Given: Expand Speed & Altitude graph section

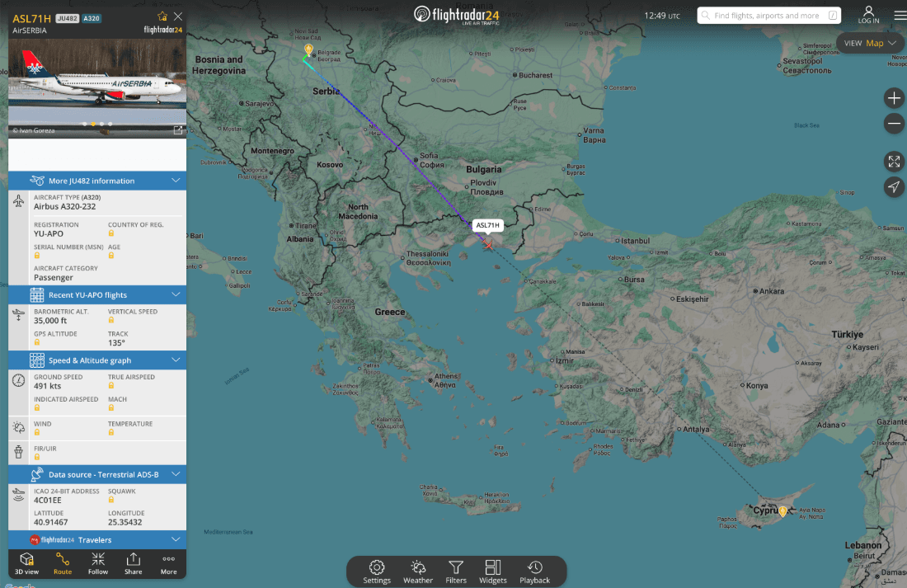Looking at the screenshot, I should click(x=97, y=360).
